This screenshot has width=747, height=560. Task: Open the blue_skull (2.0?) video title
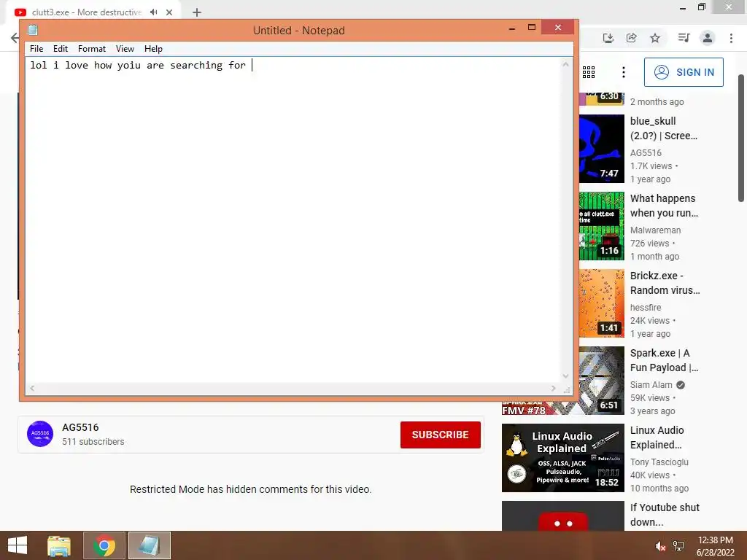click(x=664, y=128)
